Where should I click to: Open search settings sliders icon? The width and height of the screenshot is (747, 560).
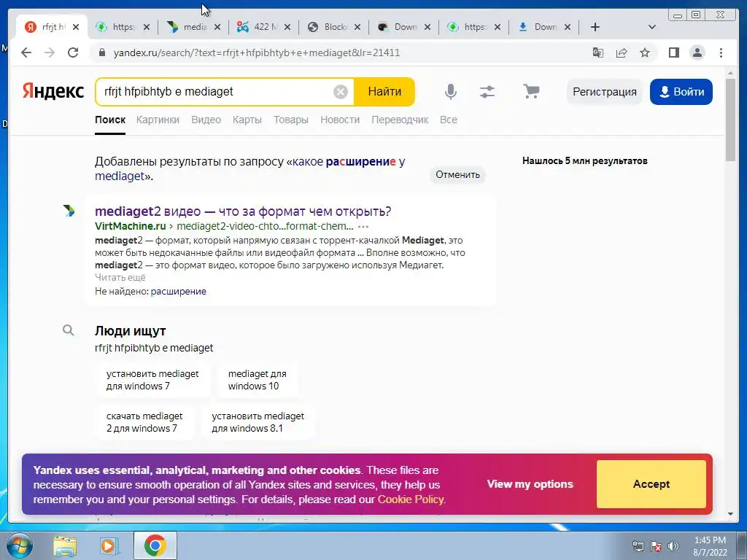point(487,91)
